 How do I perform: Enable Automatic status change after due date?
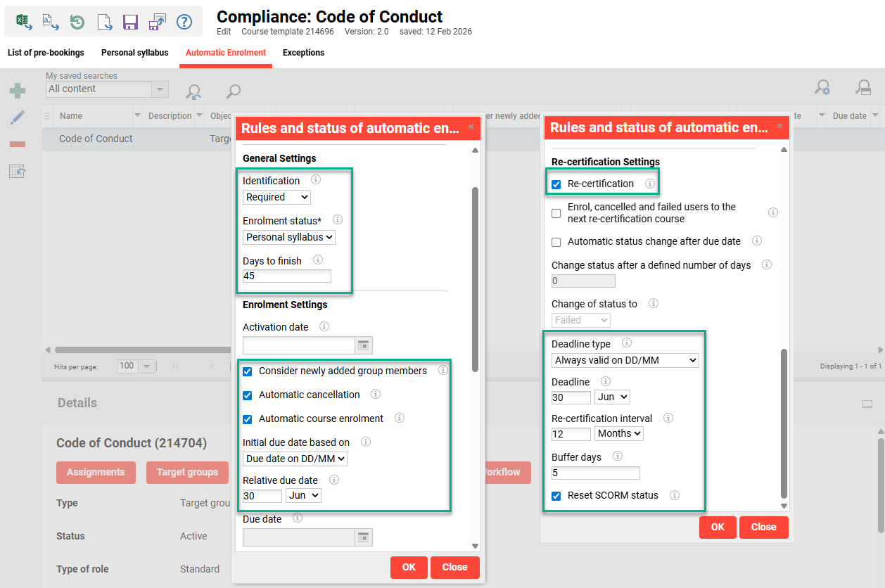[556, 242]
